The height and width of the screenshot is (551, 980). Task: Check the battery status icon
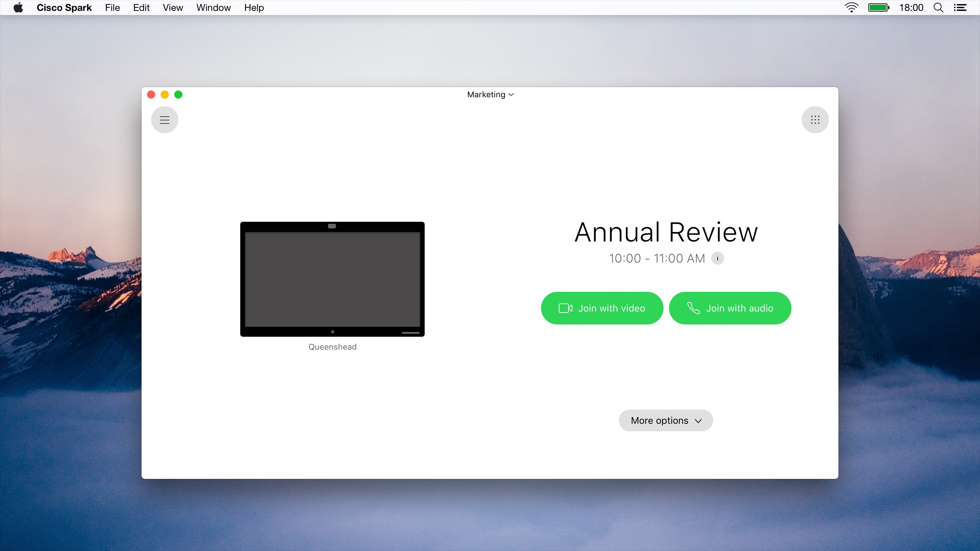click(x=878, y=7)
